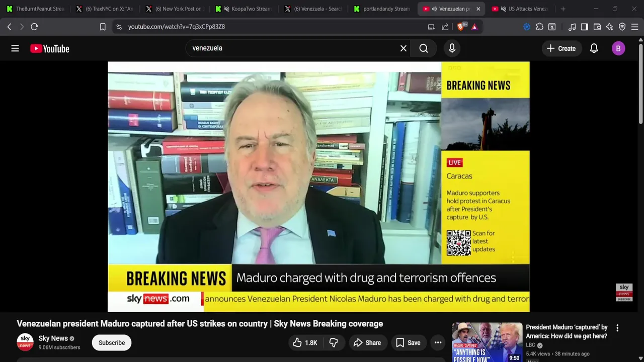Viewport: 644px width, 362px height.
Task: Mute the Venezuelan president tab audio
Action: [x=434, y=9]
